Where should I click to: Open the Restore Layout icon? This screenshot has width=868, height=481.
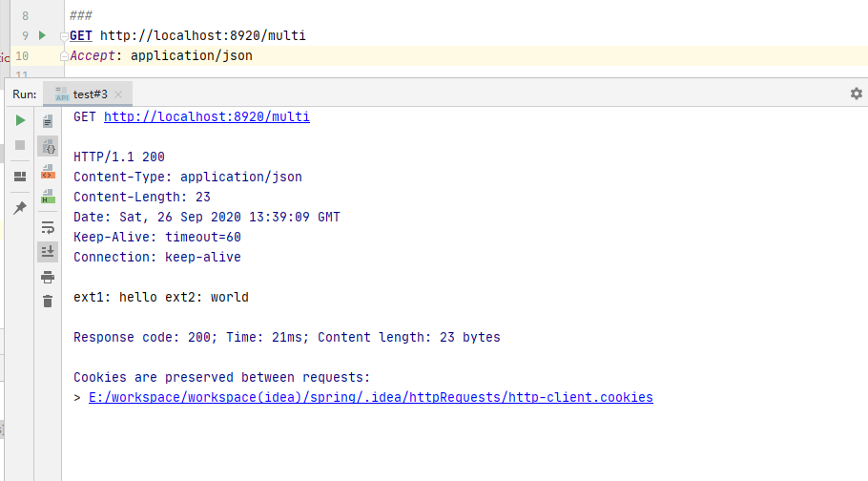click(20, 177)
